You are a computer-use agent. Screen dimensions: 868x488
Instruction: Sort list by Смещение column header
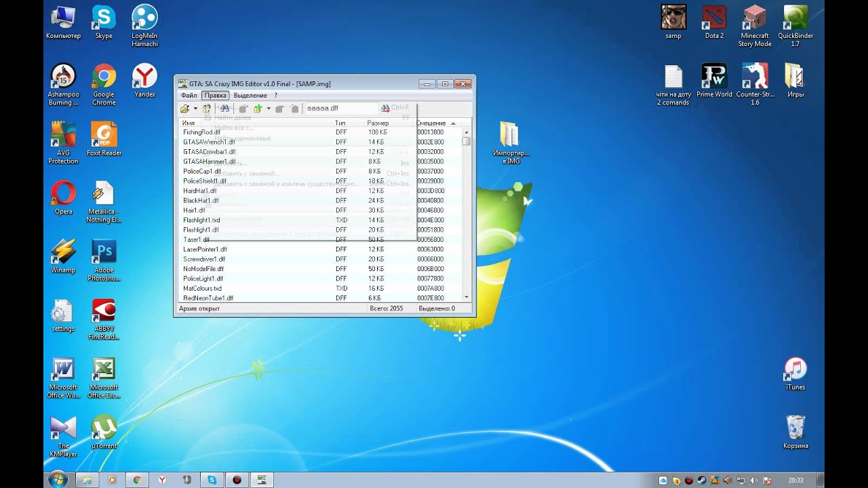[437, 123]
